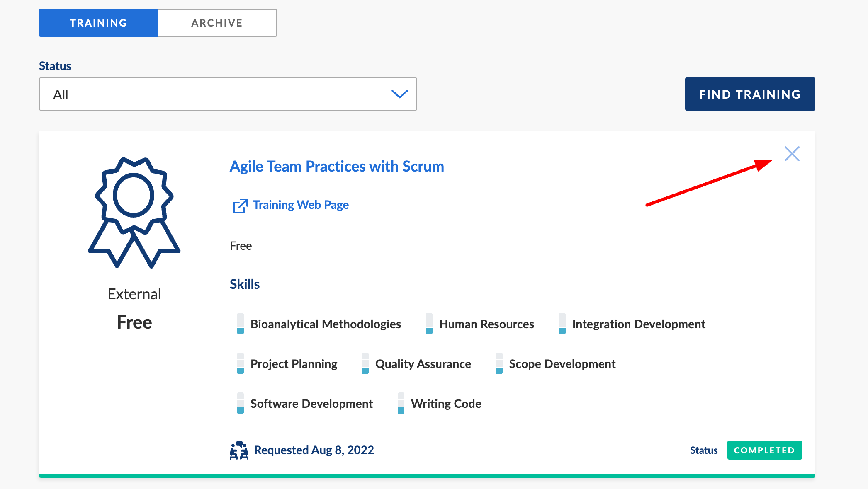Click the chevron arrow in Status dropdown
Screen dimensions: 868x489
click(399, 94)
